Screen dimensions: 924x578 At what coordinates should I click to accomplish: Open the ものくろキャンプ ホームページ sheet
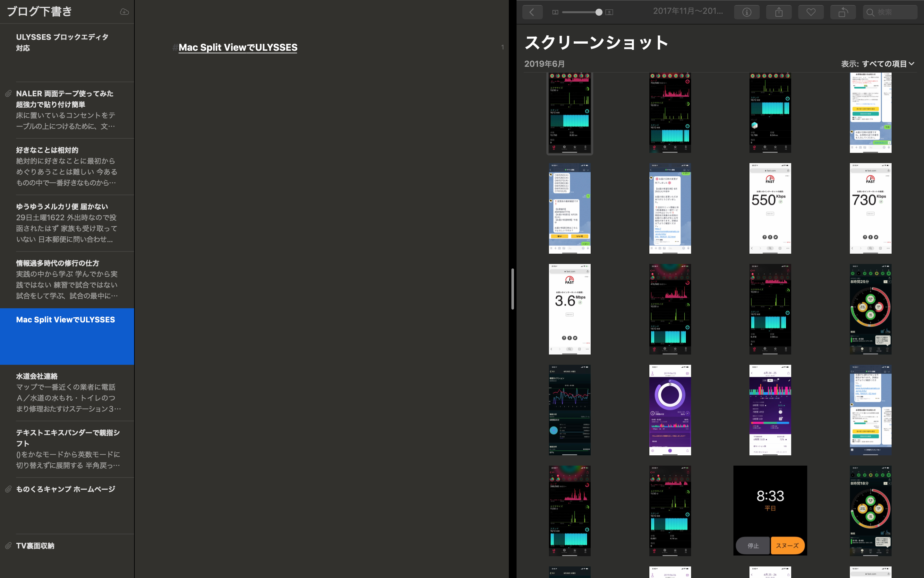point(67,506)
